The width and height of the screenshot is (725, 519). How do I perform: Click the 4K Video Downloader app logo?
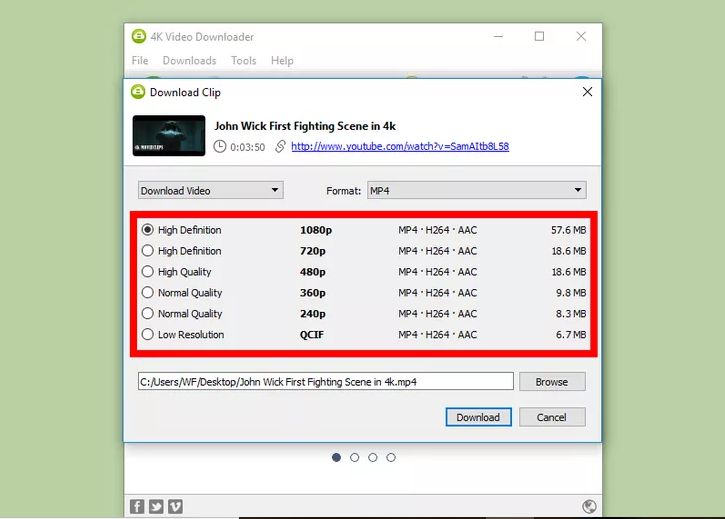pyautogui.click(x=139, y=36)
